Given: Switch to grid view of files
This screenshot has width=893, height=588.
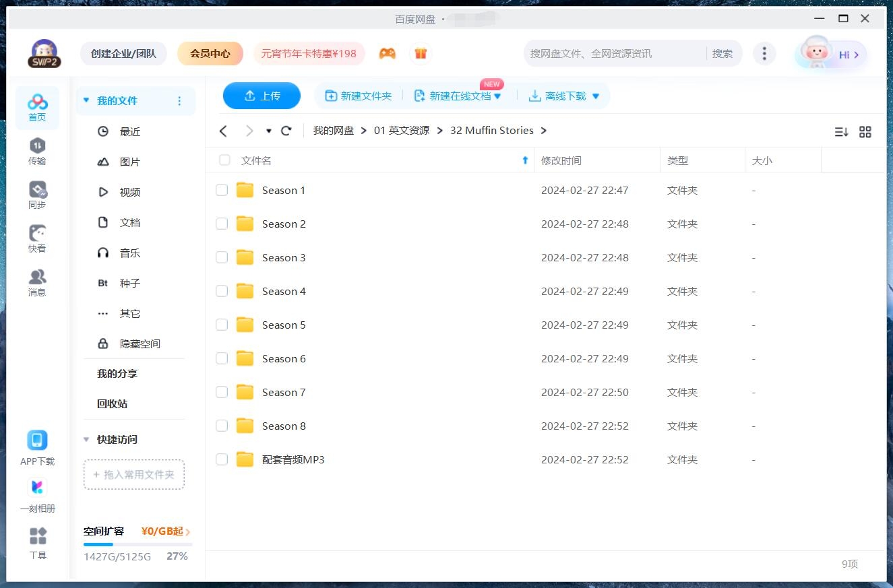Looking at the screenshot, I should pyautogui.click(x=865, y=132).
